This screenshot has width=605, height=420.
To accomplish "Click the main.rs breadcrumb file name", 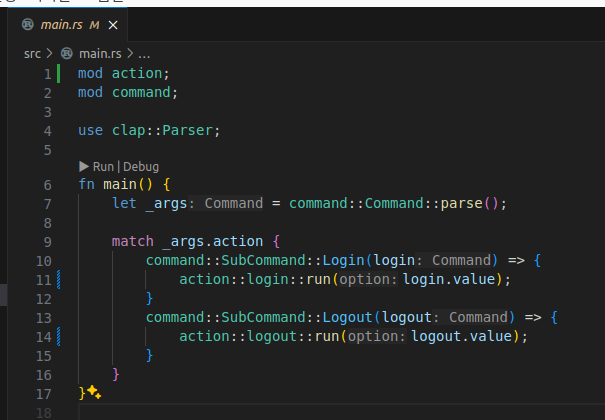I will [x=100, y=53].
